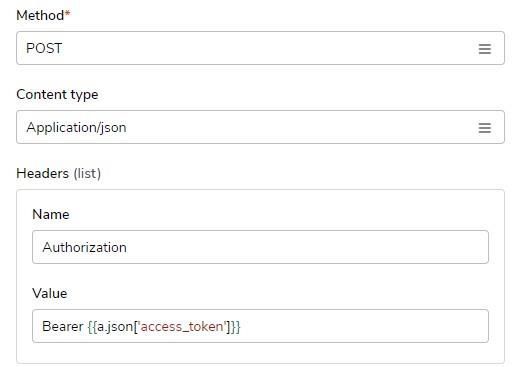Image resolution: width=513 pixels, height=367 pixels.
Task: Click the Application/json text in Content type
Action: pyautogui.click(x=76, y=128)
